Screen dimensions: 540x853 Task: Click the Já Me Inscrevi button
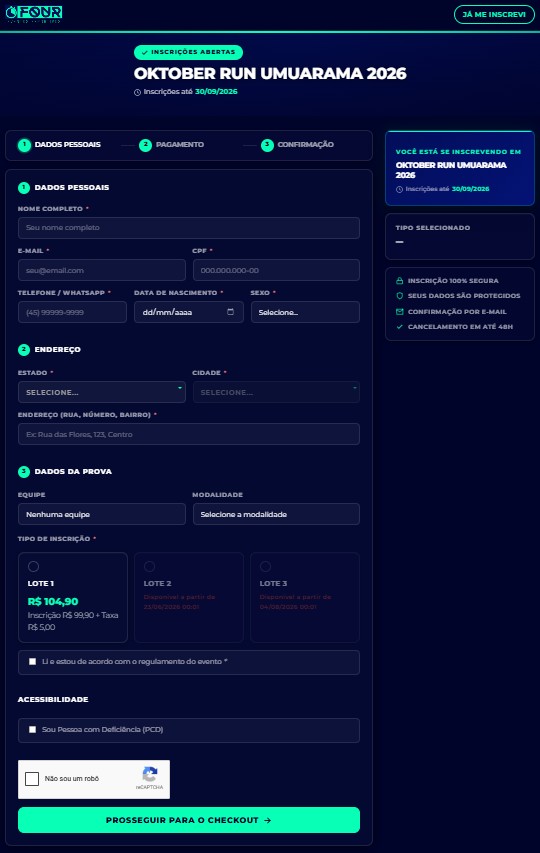tap(494, 14)
